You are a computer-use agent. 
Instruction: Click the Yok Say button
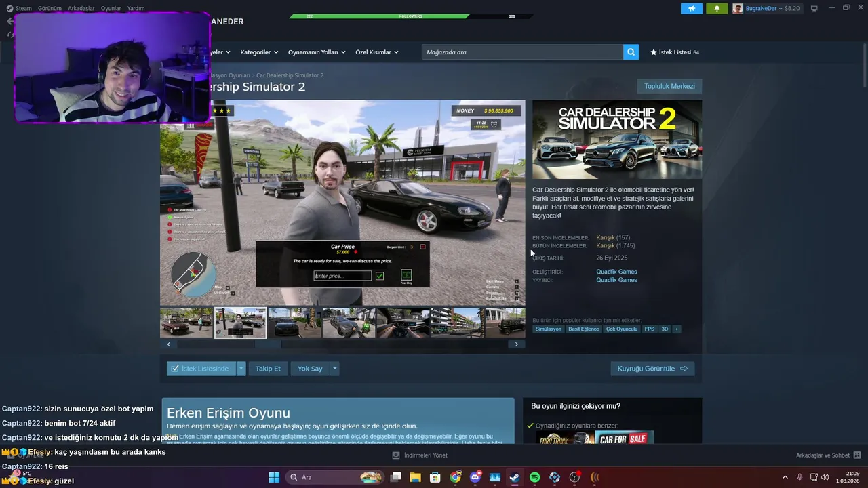pos(310,369)
